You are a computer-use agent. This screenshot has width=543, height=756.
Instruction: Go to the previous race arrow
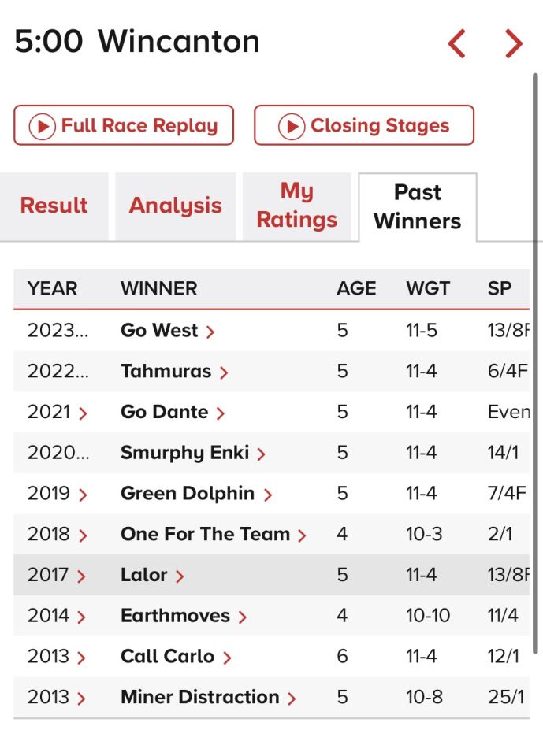(x=456, y=43)
